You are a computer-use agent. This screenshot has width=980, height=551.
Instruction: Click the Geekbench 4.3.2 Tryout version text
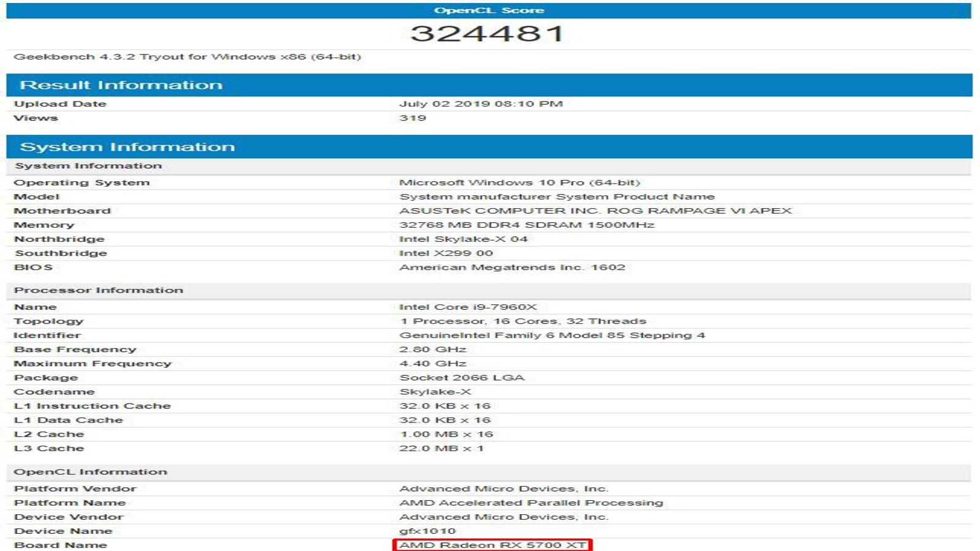[187, 57]
